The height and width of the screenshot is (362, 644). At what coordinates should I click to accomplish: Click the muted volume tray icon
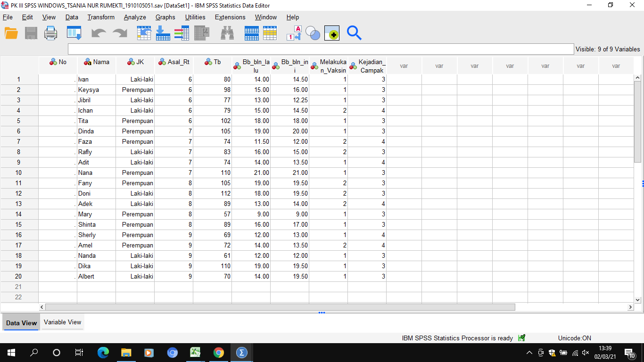(586, 353)
